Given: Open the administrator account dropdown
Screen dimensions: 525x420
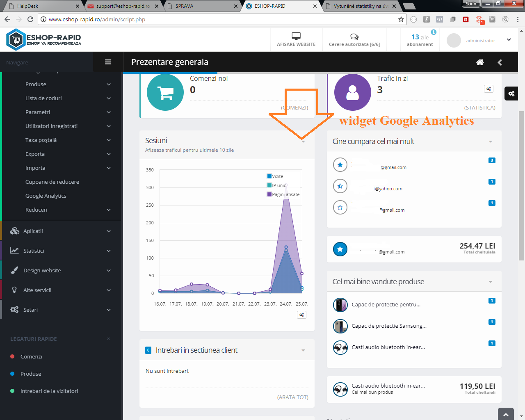Looking at the screenshot, I should pos(509,40).
